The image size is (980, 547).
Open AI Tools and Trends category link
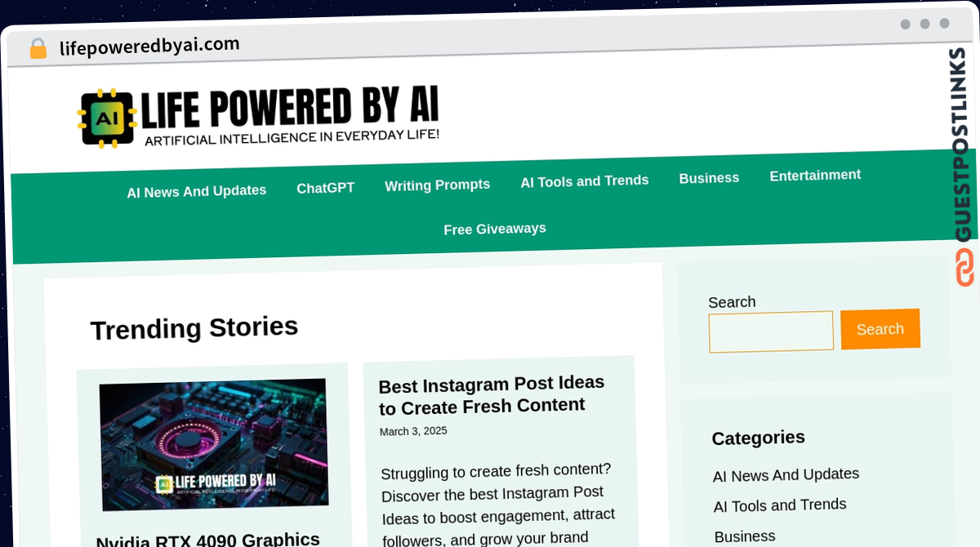click(780, 505)
